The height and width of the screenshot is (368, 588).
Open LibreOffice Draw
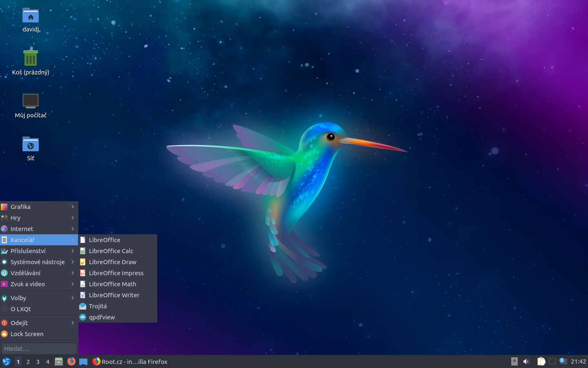[113, 262]
